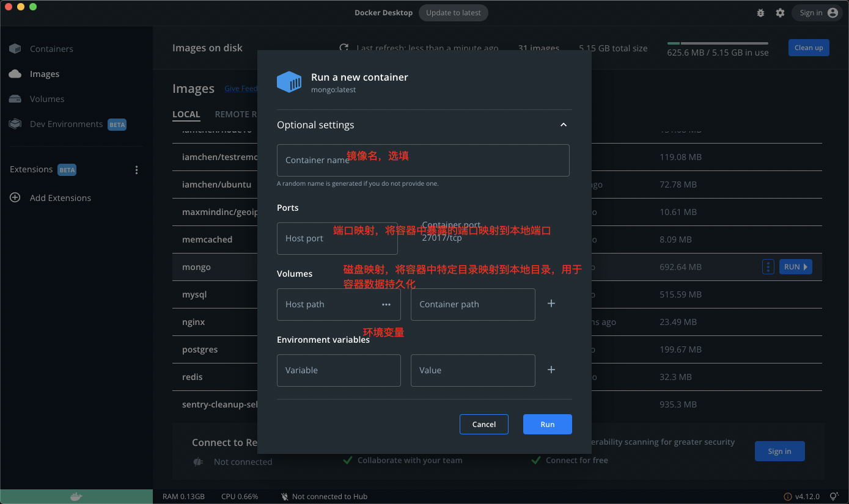Click the feedback lightbulb icon in status bar

[834, 497]
